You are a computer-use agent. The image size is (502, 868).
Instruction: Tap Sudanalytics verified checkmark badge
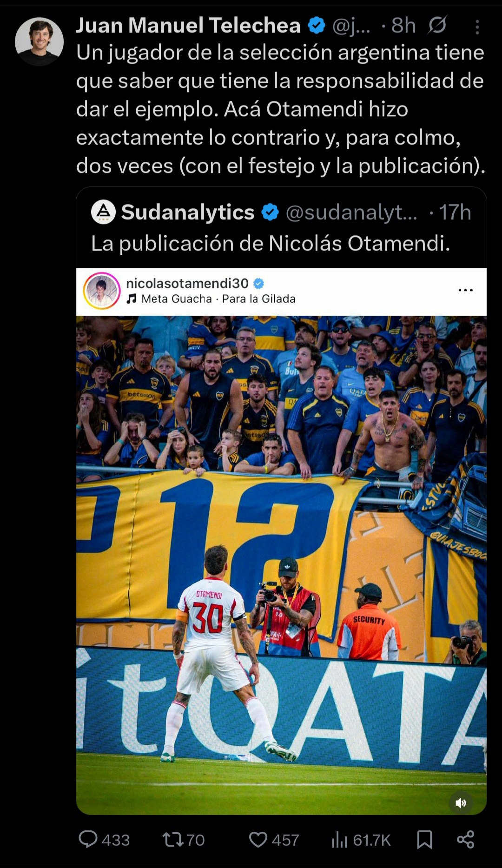(x=270, y=212)
